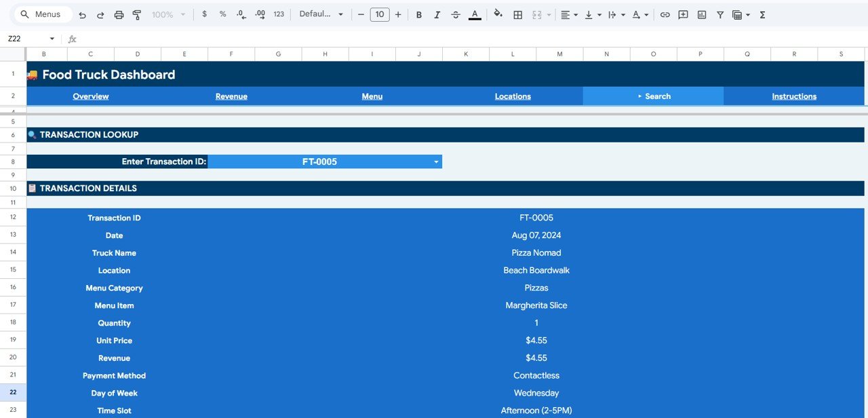The image size is (868, 418).
Task: Open the Menus search bar
Action: pos(42,14)
